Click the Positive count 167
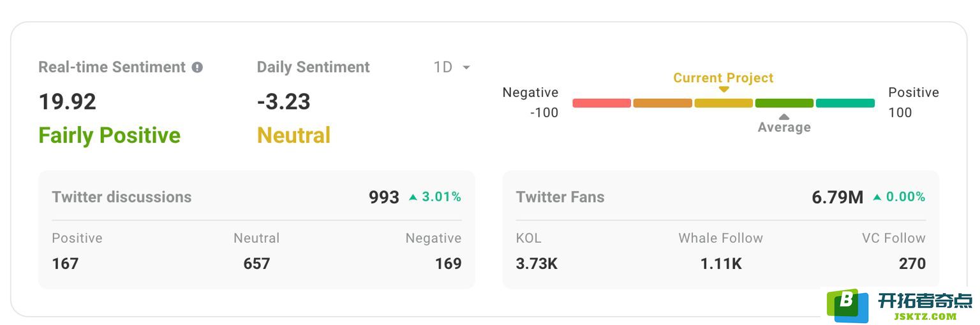 65,264
